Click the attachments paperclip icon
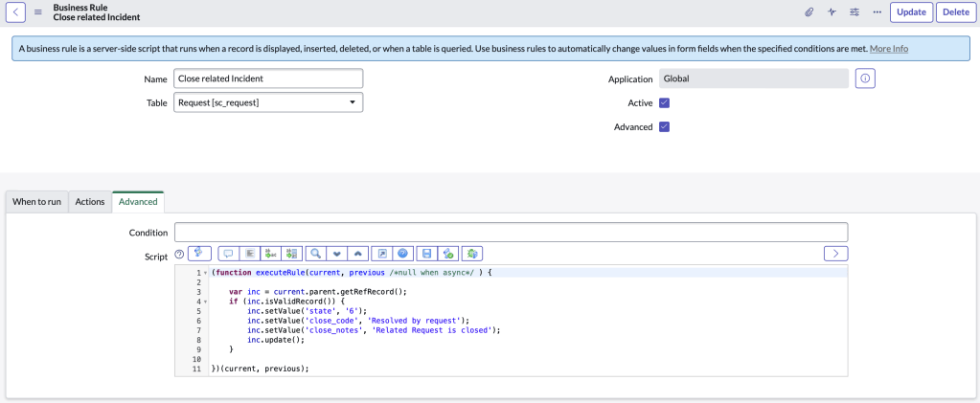Screen dimensions: 980x403 [x=809, y=11]
